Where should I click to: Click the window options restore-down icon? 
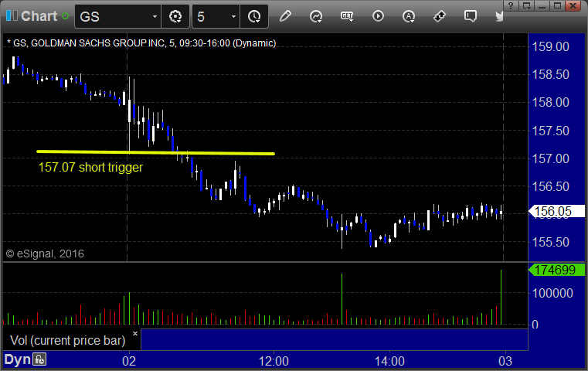click(x=526, y=5)
